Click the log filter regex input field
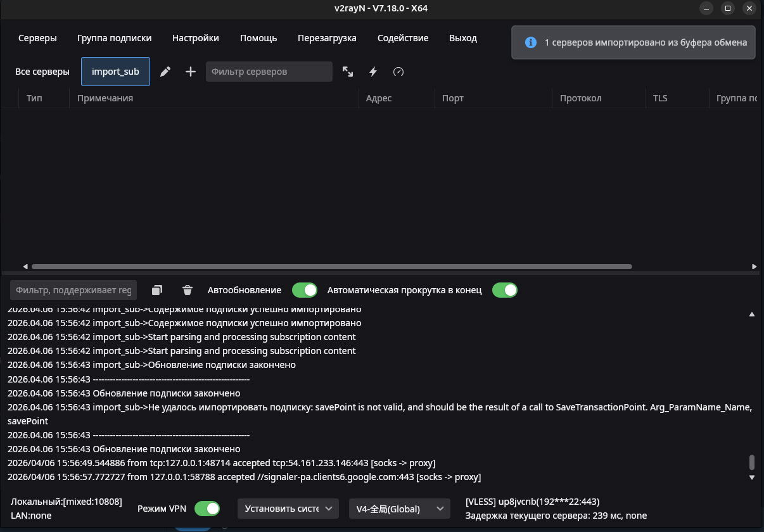This screenshot has width=764, height=532. tap(73, 290)
